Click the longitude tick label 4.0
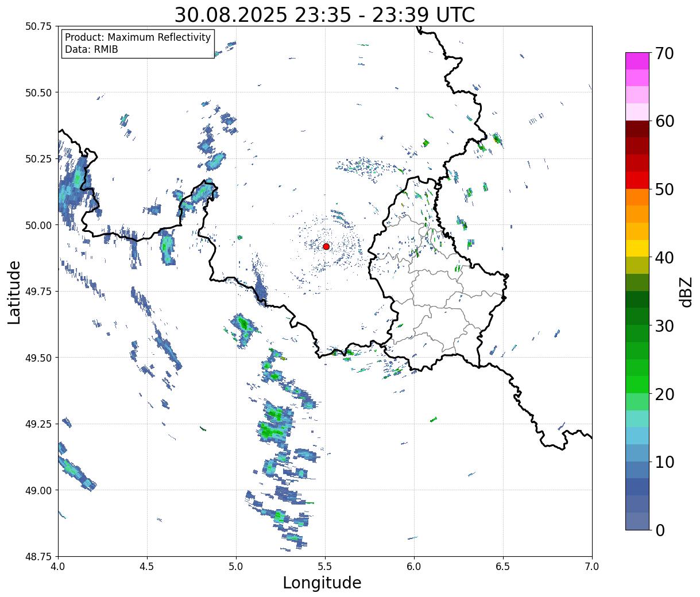This screenshot has height=597, width=700. click(58, 567)
